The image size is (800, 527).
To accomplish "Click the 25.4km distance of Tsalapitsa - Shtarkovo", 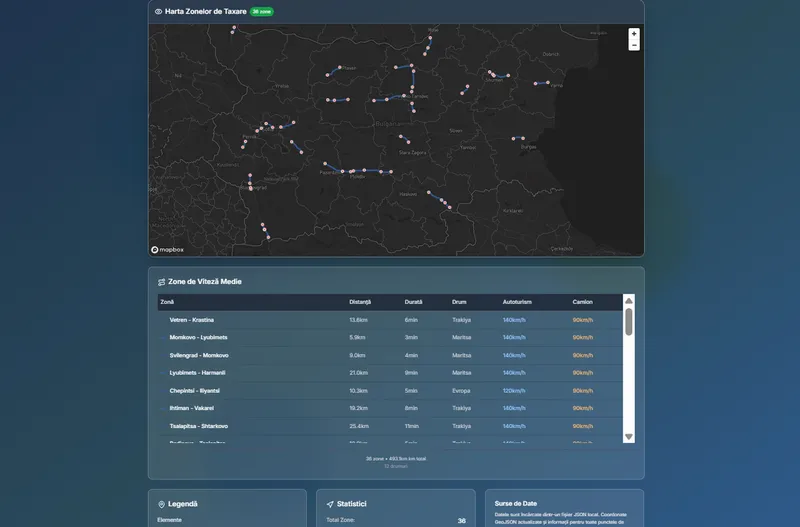I will coord(359,426).
